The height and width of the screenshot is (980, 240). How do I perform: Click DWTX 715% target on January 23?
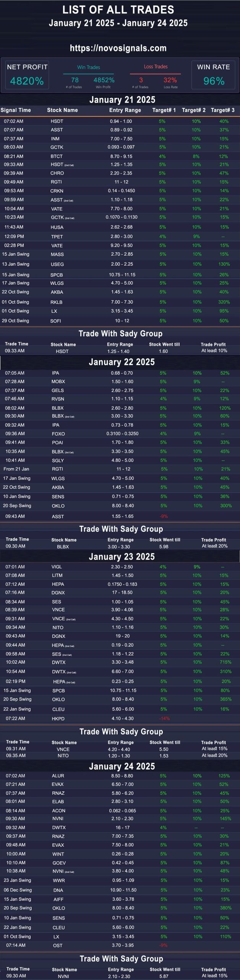pyautogui.click(x=225, y=662)
